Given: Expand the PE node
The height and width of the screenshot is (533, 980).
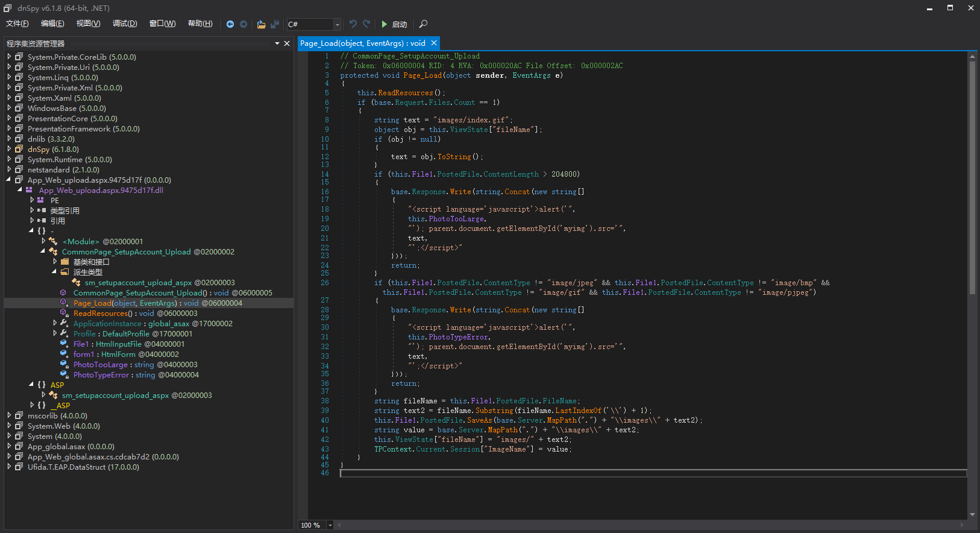Looking at the screenshot, I should click(x=32, y=200).
